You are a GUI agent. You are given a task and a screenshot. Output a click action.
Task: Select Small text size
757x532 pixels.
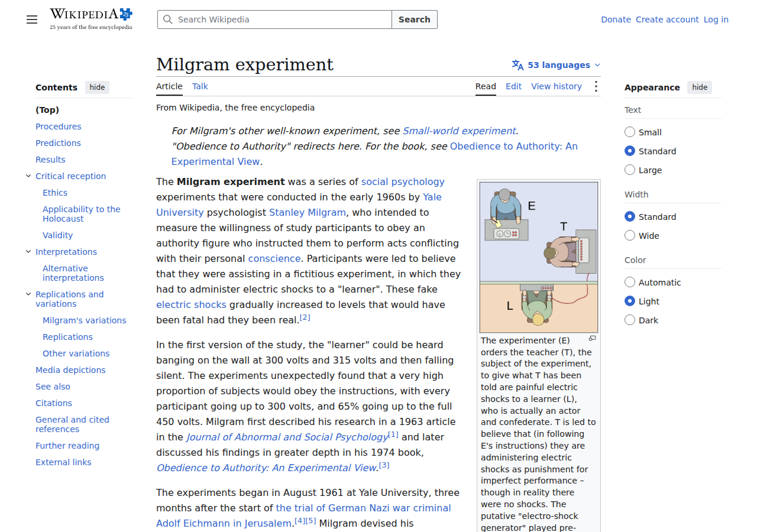point(630,132)
